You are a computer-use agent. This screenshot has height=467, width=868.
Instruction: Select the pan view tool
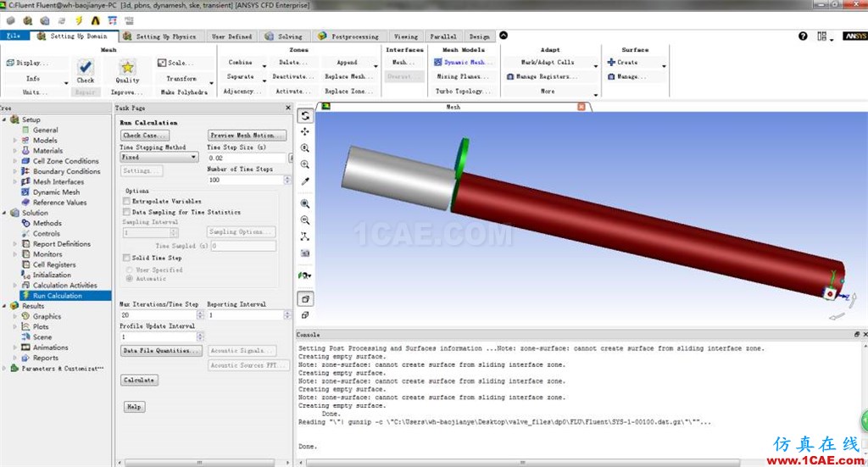click(x=305, y=131)
